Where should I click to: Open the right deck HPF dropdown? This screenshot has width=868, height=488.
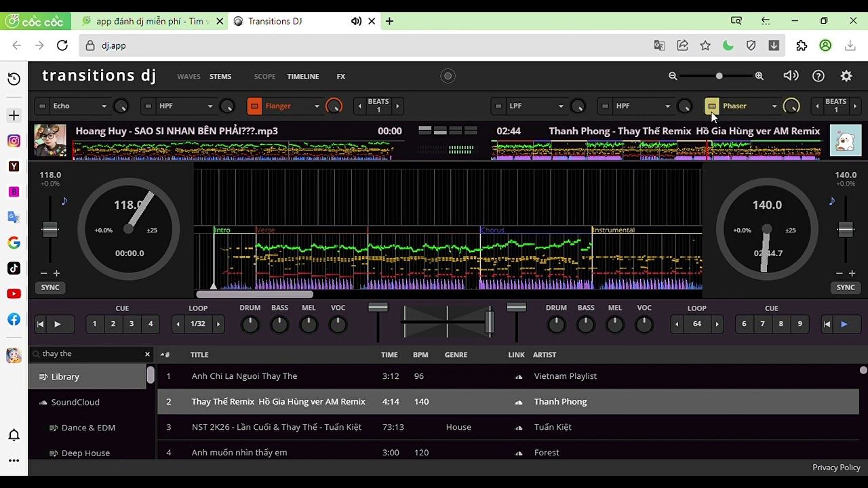667,106
